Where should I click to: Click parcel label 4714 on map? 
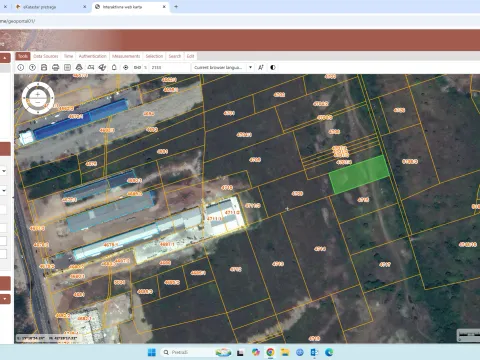pos(320,249)
